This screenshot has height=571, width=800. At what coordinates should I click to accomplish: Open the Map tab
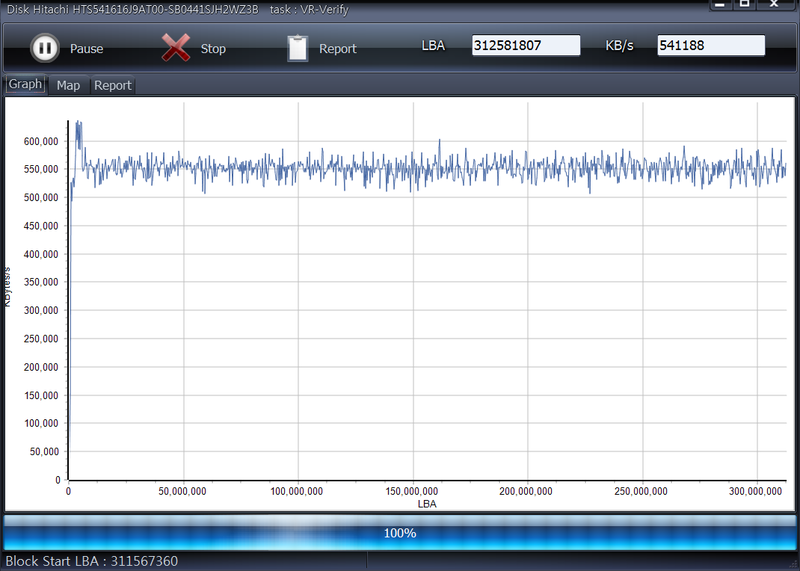[68, 86]
